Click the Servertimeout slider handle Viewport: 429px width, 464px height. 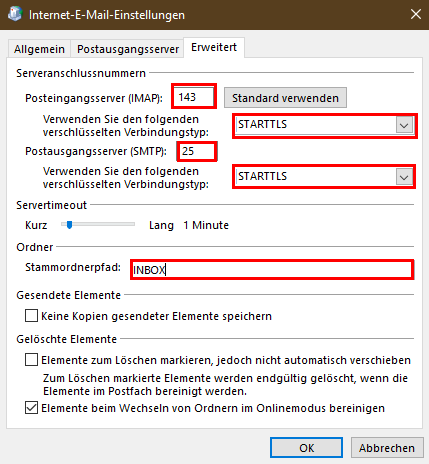[x=69, y=225]
